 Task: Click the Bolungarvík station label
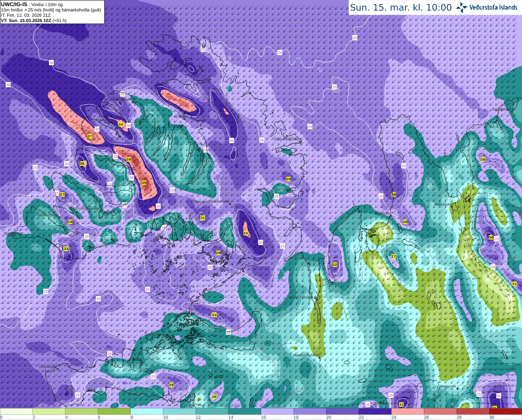pos(122,99)
